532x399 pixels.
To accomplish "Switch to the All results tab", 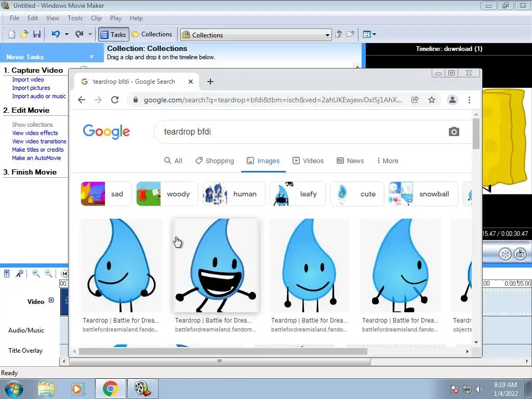I will [x=173, y=161].
